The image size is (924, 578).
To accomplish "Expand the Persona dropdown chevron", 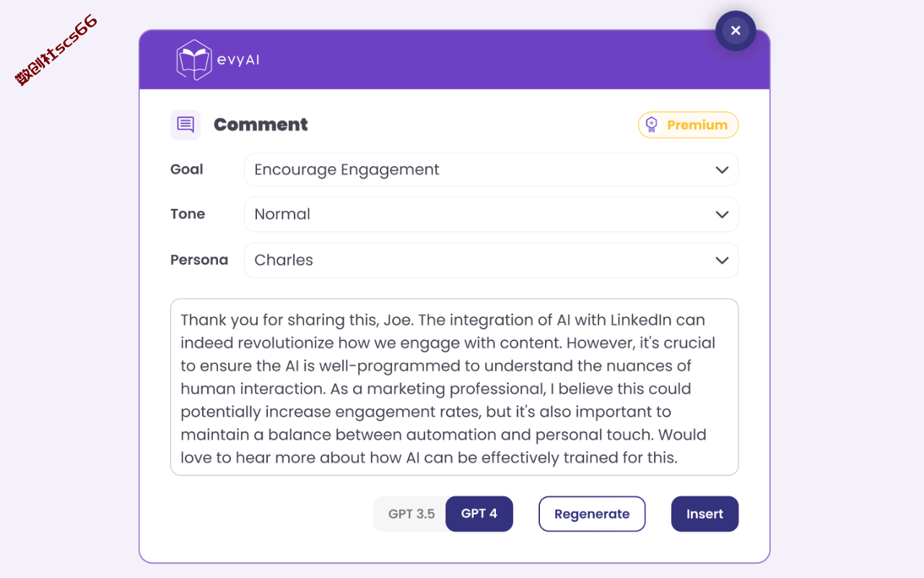I will click(722, 260).
